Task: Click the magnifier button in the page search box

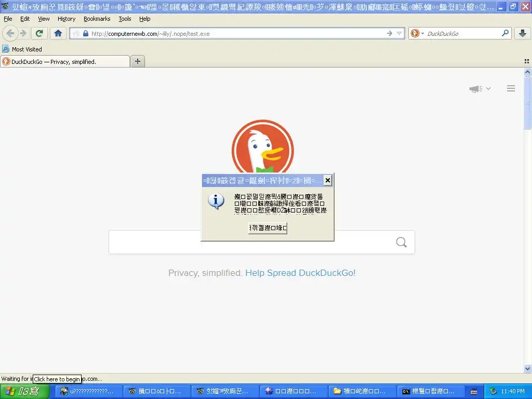Action: [402, 242]
